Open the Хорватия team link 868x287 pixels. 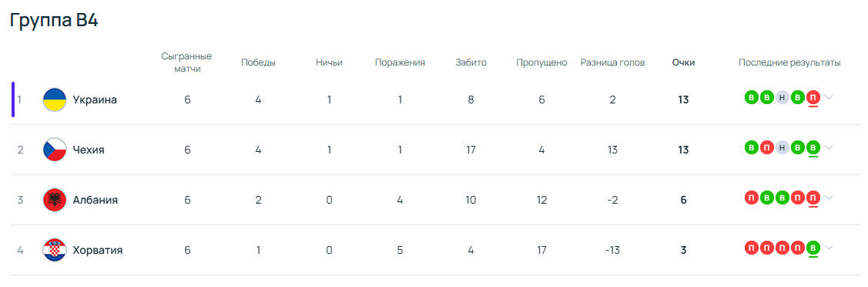(97, 251)
